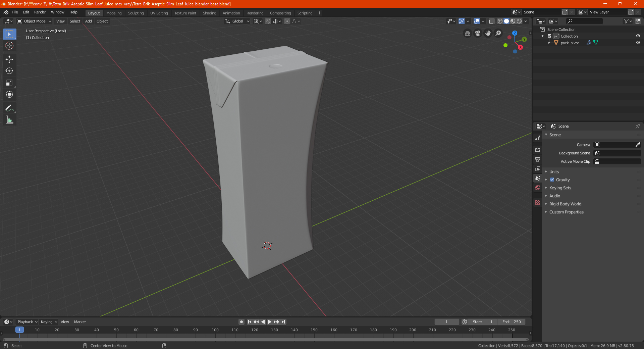644x349 pixels.
Task: Open the Render menu
Action: click(x=40, y=12)
